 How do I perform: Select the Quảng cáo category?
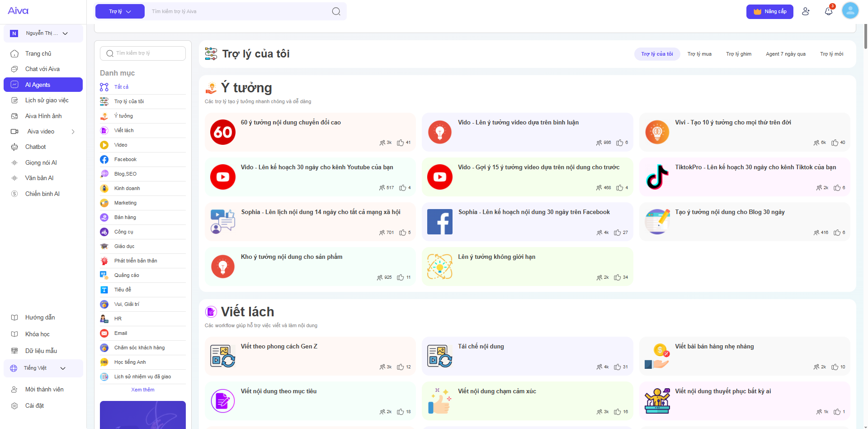coord(143,275)
